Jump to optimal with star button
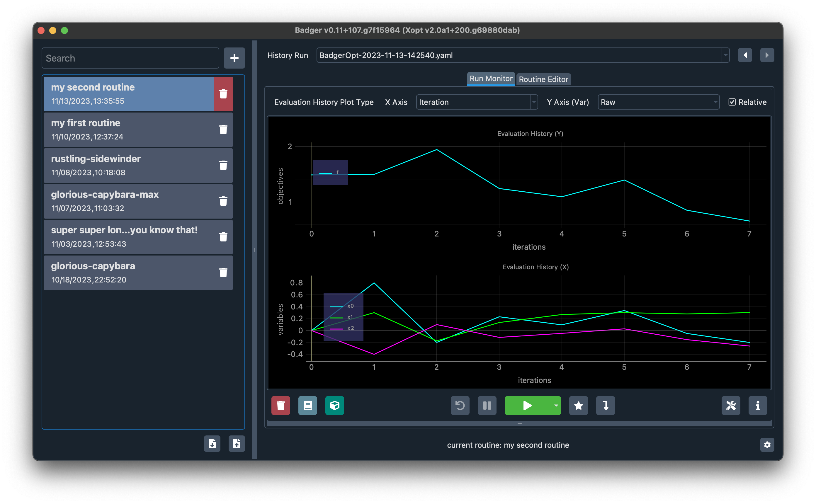Viewport: 816px width, 504px height. tap(578, 406)
